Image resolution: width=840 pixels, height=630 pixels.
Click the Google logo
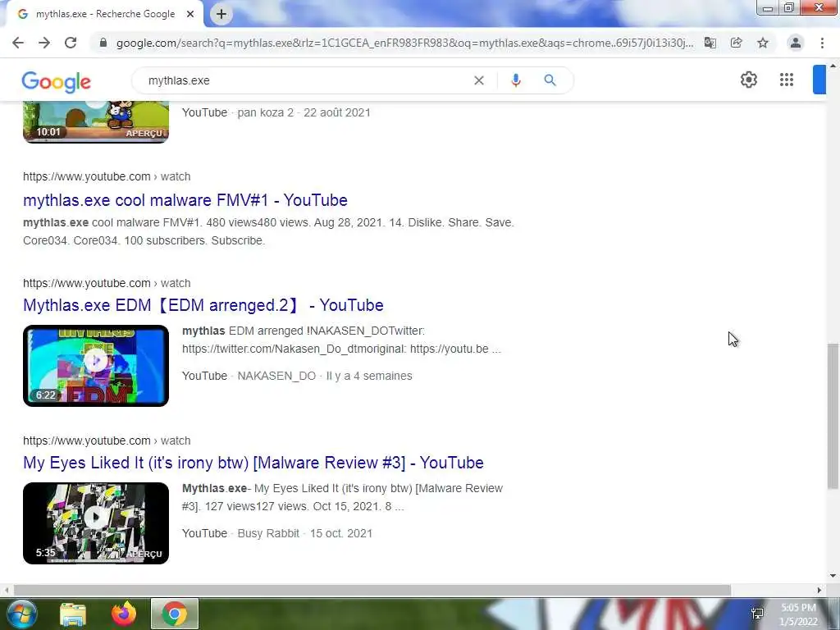pos(57,81)
